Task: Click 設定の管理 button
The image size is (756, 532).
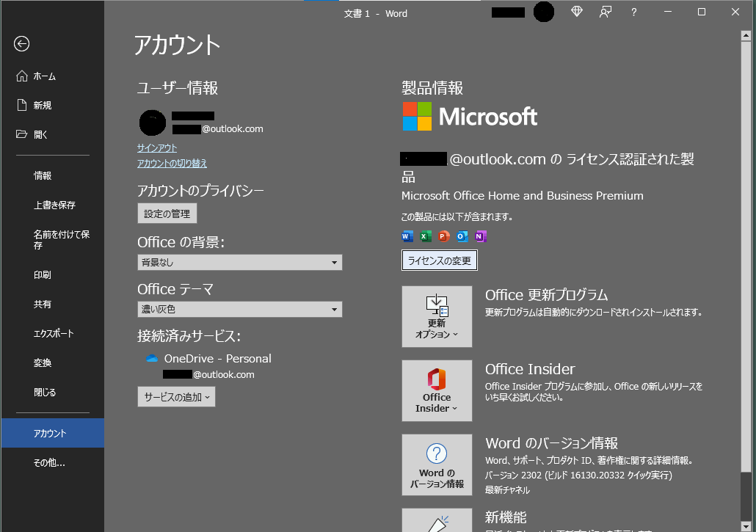Action: point(167,214)
